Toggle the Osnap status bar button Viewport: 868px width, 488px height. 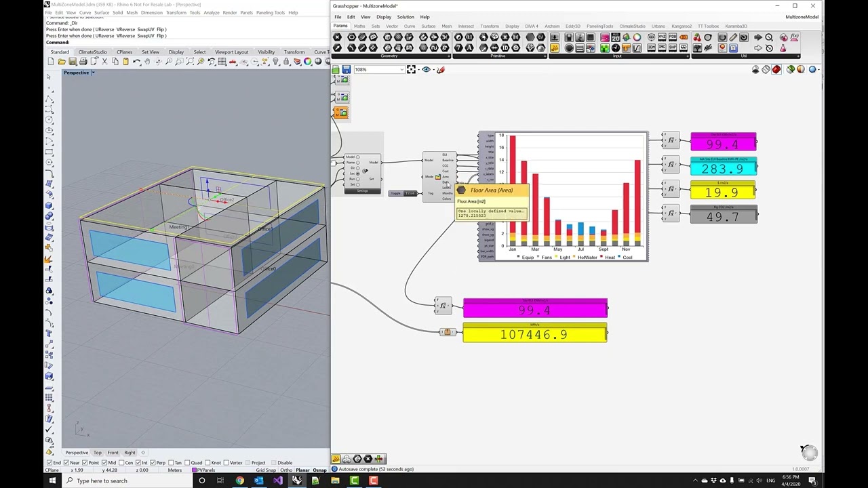(x=319, y=470)
